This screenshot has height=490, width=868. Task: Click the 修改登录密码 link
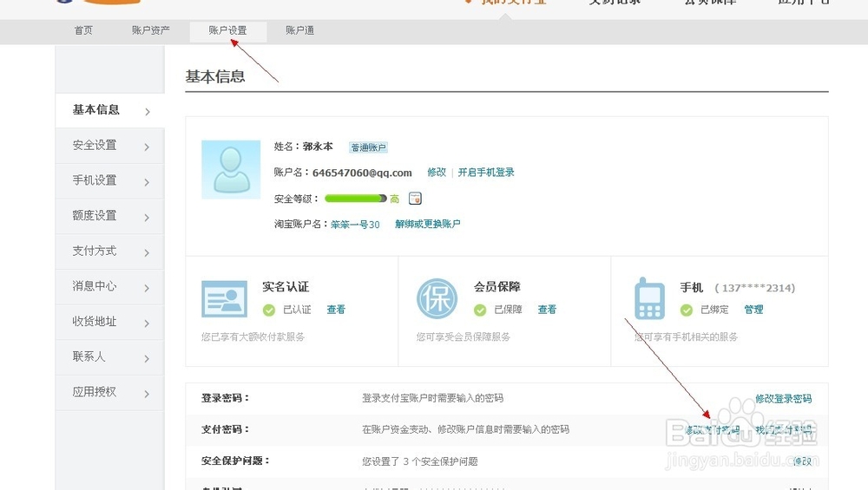tap(783, 399)
